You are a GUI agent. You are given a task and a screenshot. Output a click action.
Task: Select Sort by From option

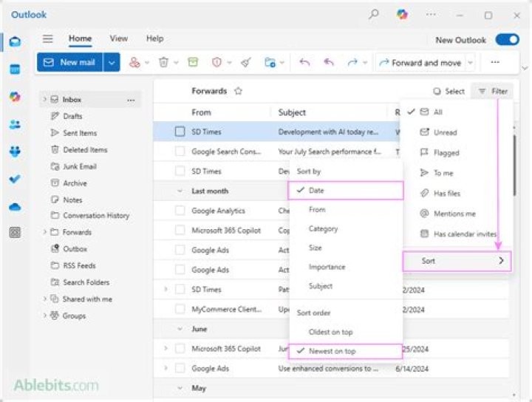[x=346, y=210]
